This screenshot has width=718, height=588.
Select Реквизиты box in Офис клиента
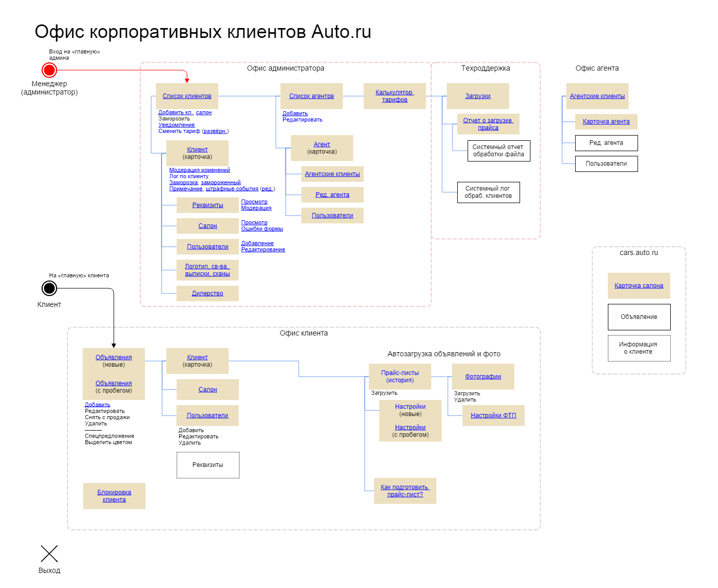(208, 465)
